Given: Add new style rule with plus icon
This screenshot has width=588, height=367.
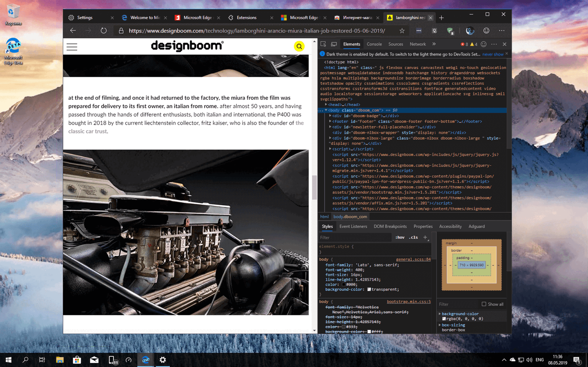Looking at the screenshot, I should pos(425,237).
